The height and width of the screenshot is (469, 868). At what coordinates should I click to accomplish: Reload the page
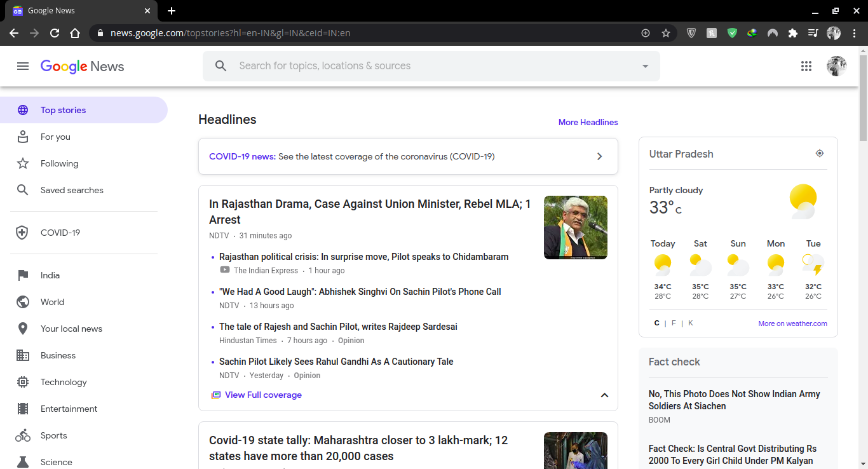55,33
